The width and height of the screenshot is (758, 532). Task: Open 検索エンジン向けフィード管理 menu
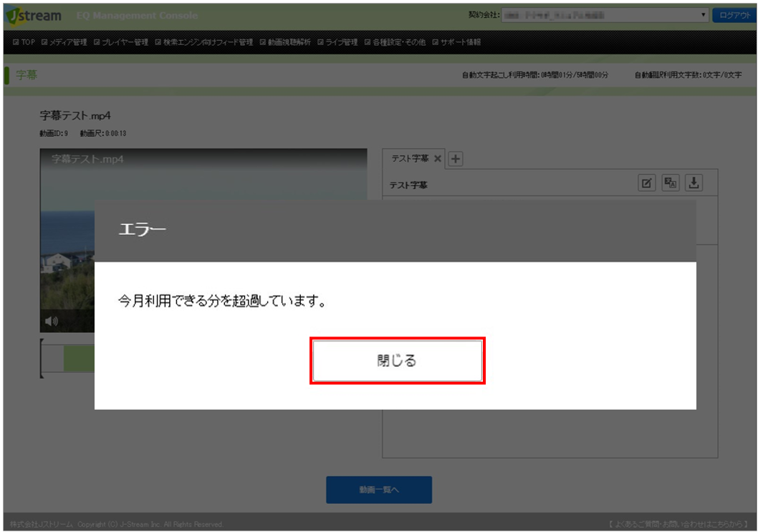(x=204, y=42)
